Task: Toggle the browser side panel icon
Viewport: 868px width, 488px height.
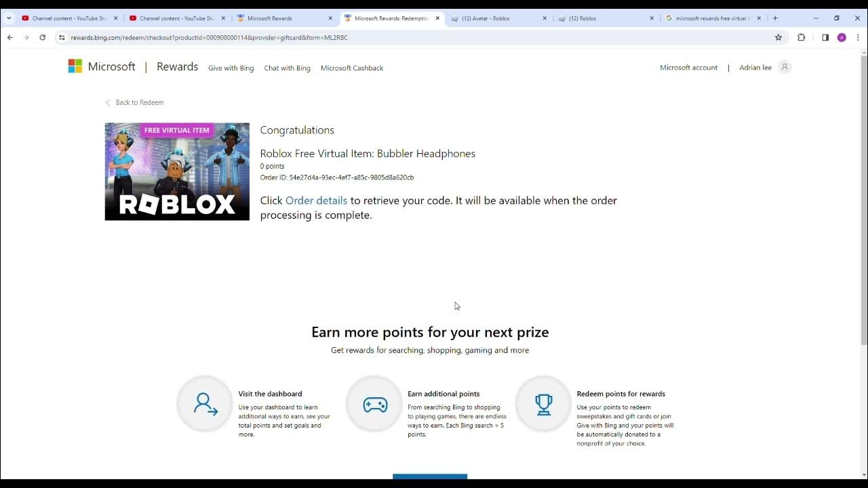Action: [825, 37]
